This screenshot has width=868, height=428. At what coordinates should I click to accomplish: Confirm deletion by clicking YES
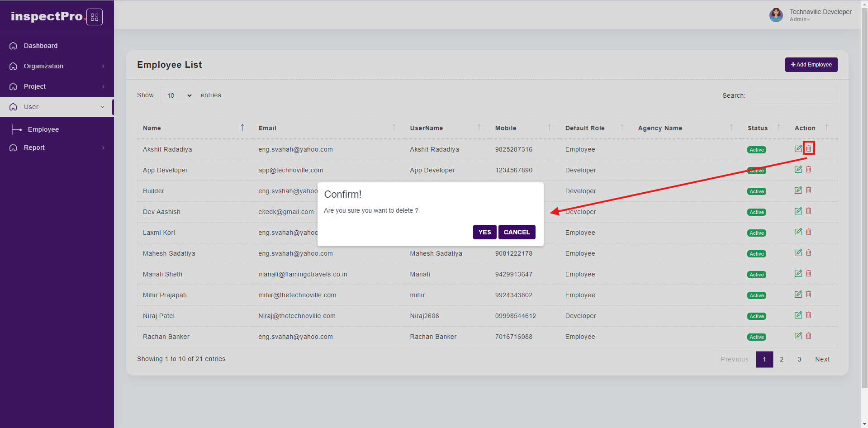(x=484, y=232)
